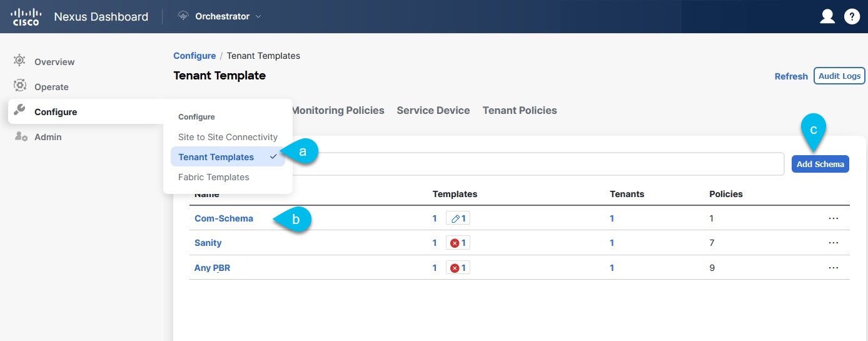This screenshot has height=341, width=868.
Task: Click the Admin sidebar icon
Action: coord(21,136)
